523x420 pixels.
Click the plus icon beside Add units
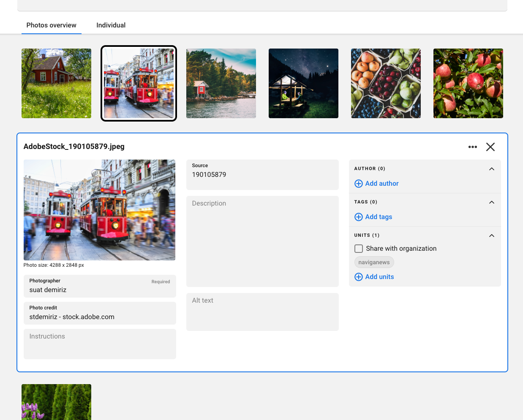[x=359, y=277]
